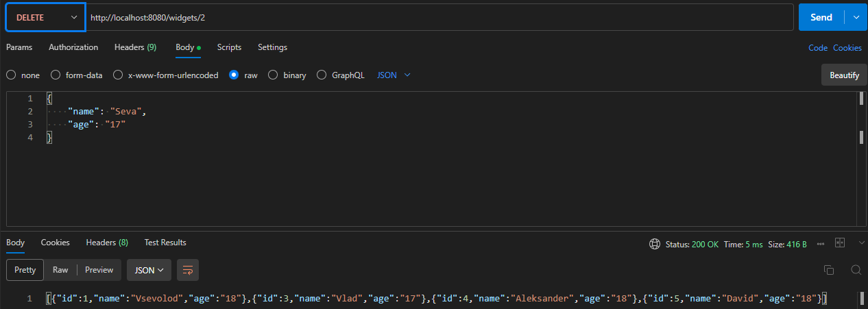Viewport: 868px width, 309px height.
Task: Click the network globe icon near Status
Action: [x=655, y=244]
